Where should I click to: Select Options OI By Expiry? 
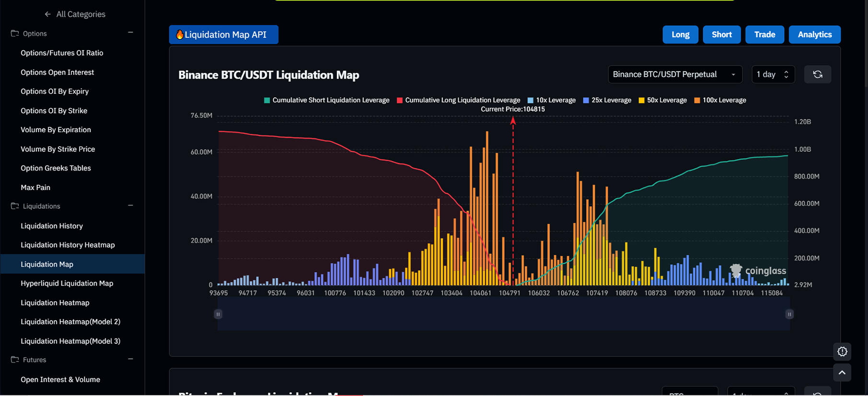(55, 91)
